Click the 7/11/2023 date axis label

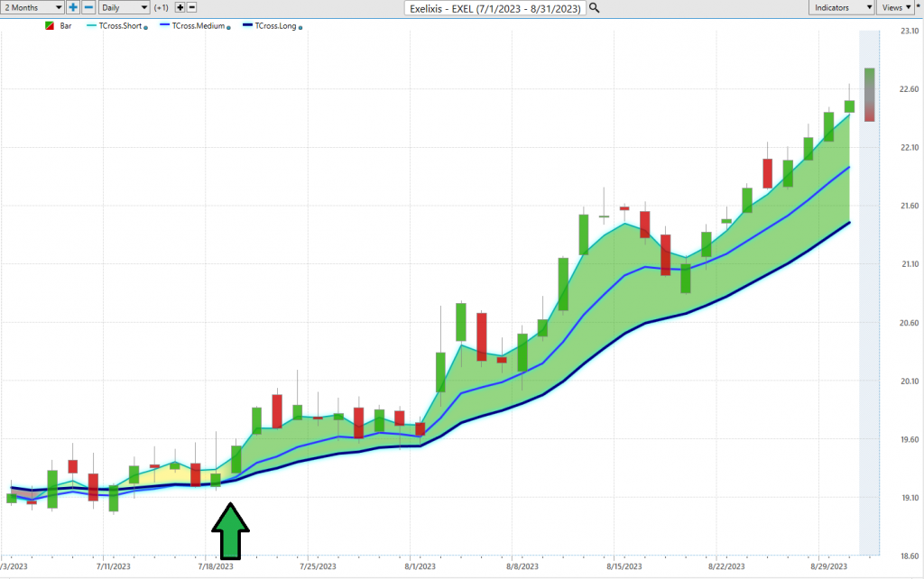pyautogui.click(x=114, y=566)
